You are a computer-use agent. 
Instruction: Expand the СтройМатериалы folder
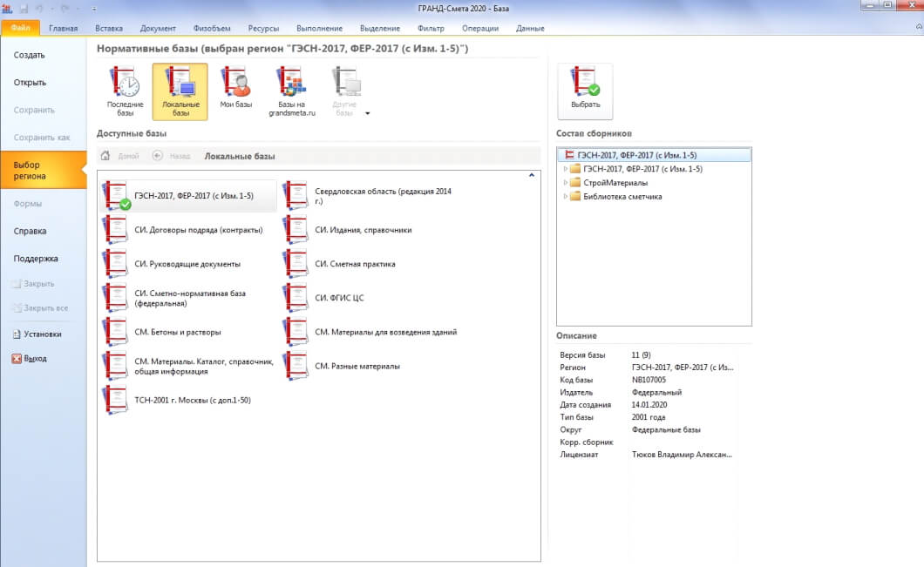[565, 183]
